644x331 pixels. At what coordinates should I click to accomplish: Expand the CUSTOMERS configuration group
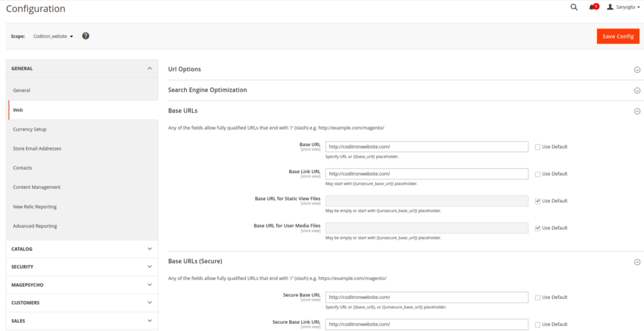[x=82, y=303]
